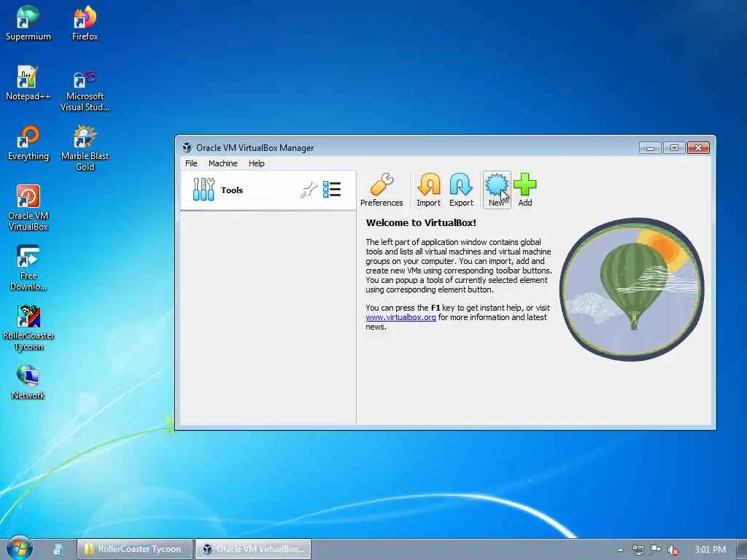Select the Oracle VM VirtualBox desktop shortcut
The width and height of the screenshot is (747, 560).
(x=28, y=208)
